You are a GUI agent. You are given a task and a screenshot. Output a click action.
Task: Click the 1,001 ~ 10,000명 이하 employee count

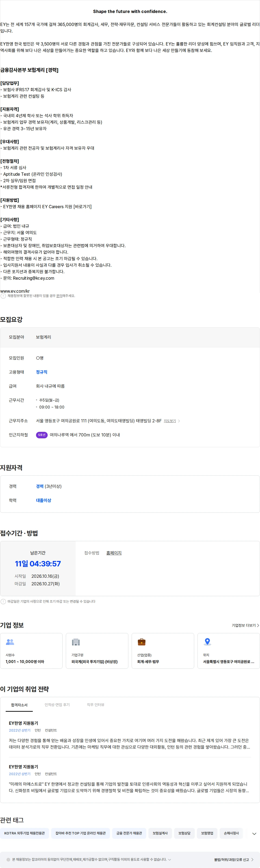pyautogui.click(x=25, y=662)
